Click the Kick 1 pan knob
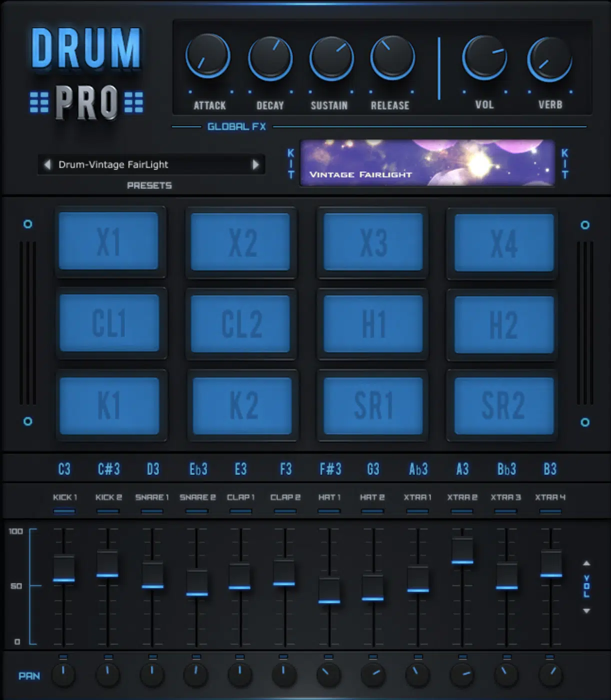Image resolution: width=611 pixels, height=700 pixels. [x=63, y=674]
